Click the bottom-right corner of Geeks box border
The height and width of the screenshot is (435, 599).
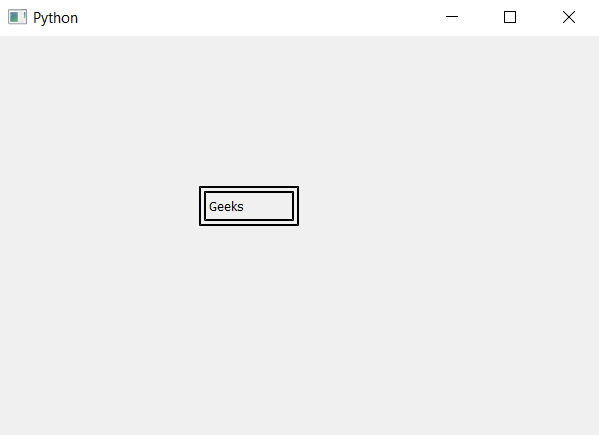pos(298,225)
